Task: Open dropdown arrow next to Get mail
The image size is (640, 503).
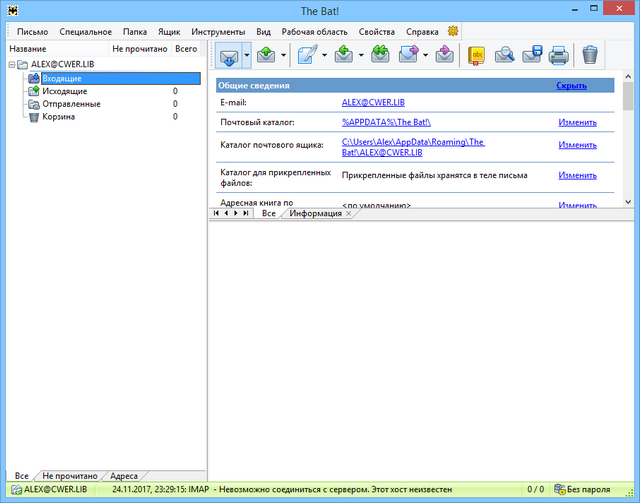Action: click(x=247, y=55)
